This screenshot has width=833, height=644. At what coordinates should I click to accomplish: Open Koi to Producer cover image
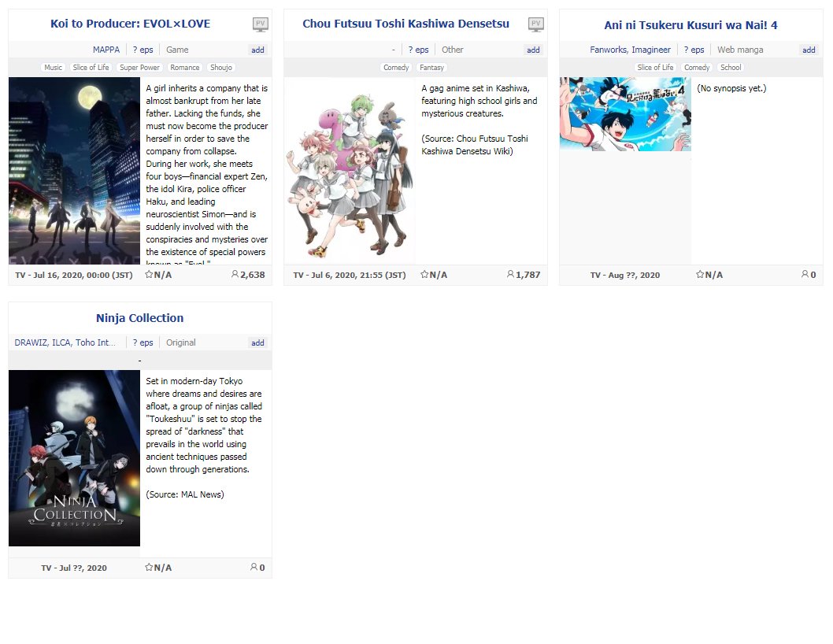tap(74, 171)
